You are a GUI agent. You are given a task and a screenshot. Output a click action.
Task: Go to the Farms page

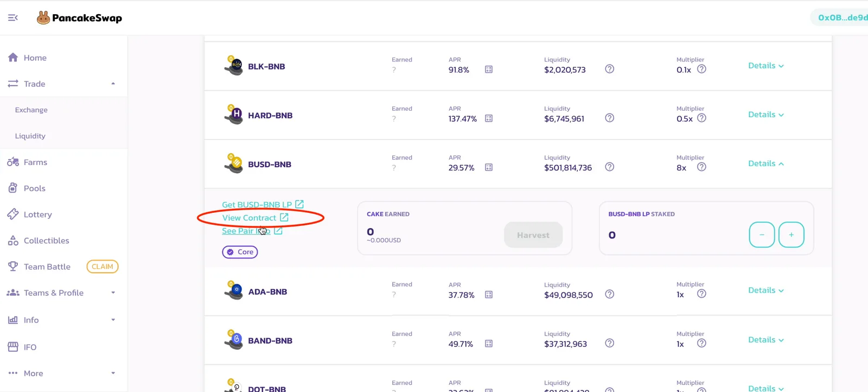pyautogui.click(x=35, y=162)
